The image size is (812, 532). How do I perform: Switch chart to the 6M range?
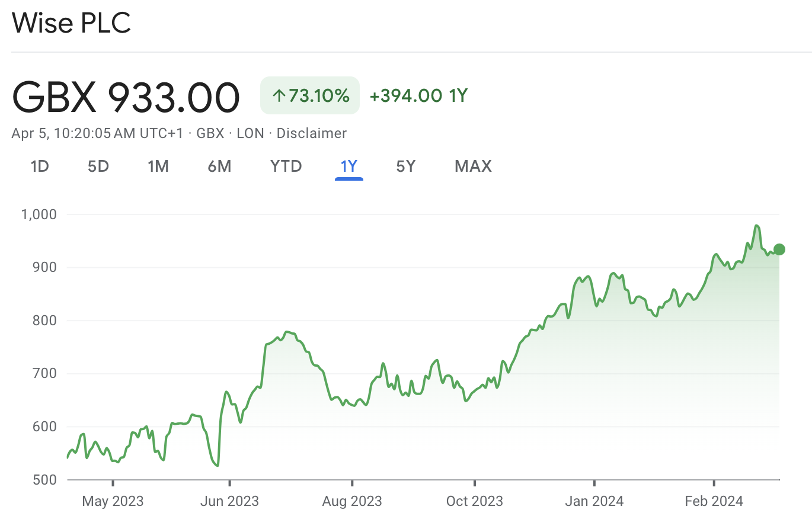click(x=219, y=166)
